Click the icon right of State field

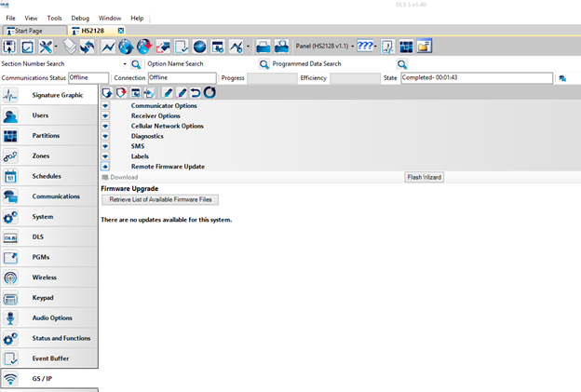pyautogui.click(x=562, y=78)
